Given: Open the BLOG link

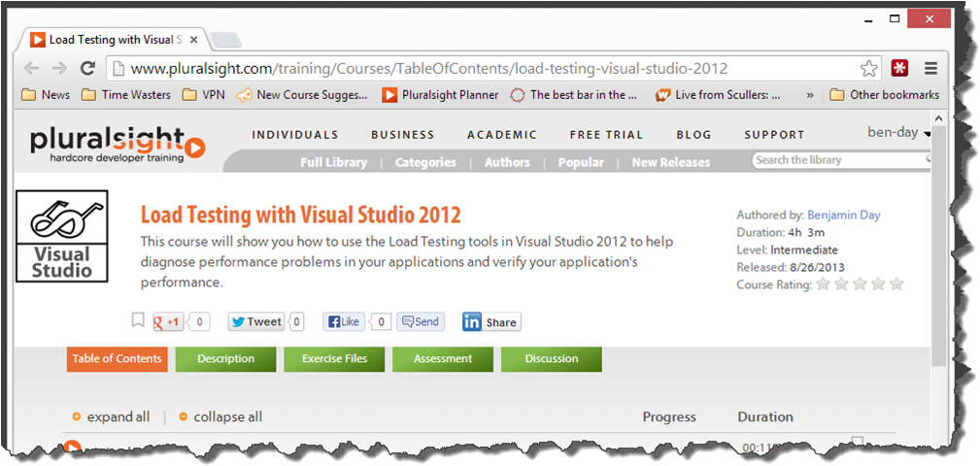Looking at the screenshot, I should [693, 135].
